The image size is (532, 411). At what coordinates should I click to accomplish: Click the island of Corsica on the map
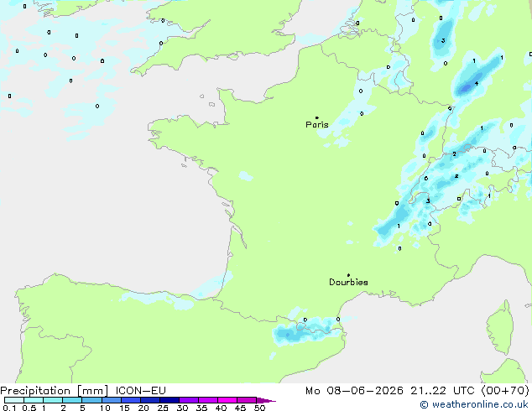point(500,327)
